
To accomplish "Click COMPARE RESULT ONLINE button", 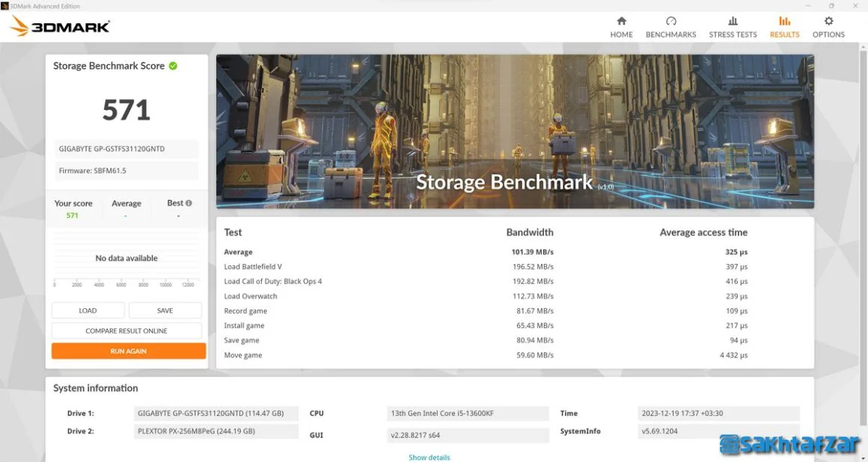I will (126, 331).
